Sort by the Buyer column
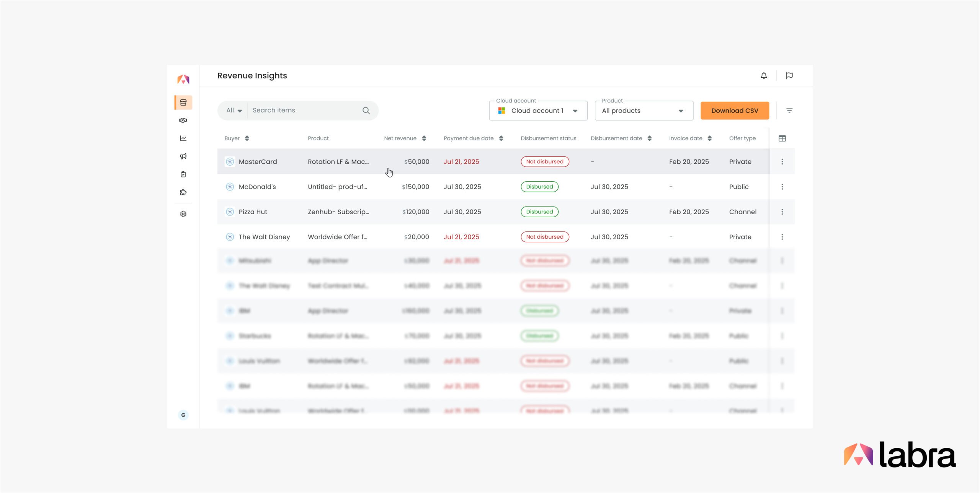 click(x=247, y=138)
